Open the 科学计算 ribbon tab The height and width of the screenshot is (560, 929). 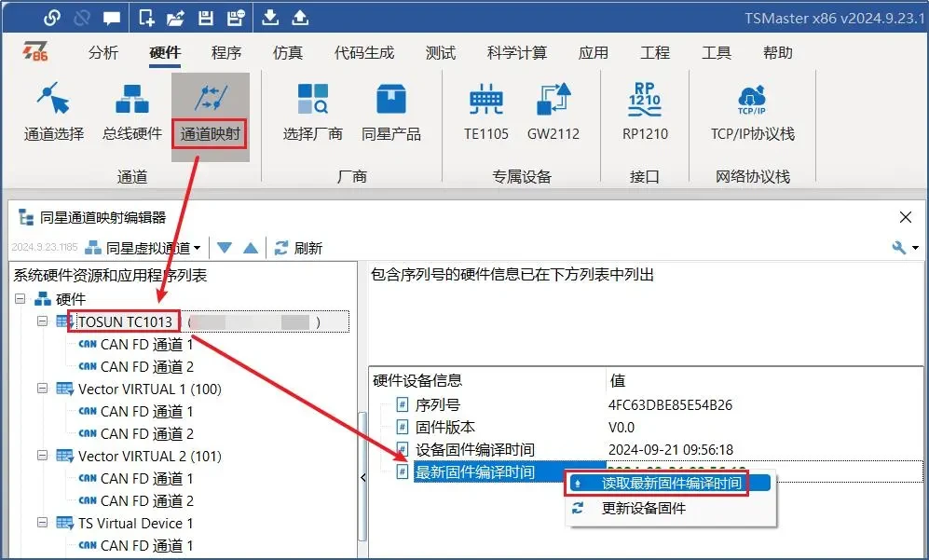coord(516,53)
